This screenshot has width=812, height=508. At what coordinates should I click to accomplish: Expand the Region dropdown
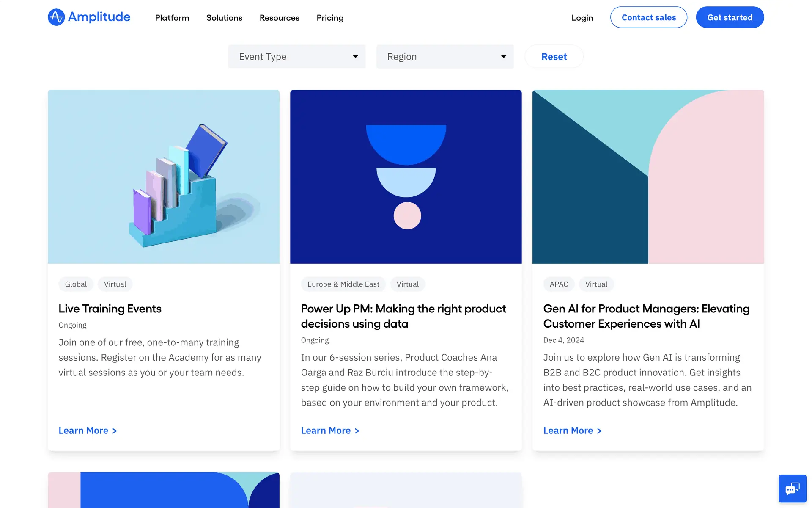click(x=445, y=57)
